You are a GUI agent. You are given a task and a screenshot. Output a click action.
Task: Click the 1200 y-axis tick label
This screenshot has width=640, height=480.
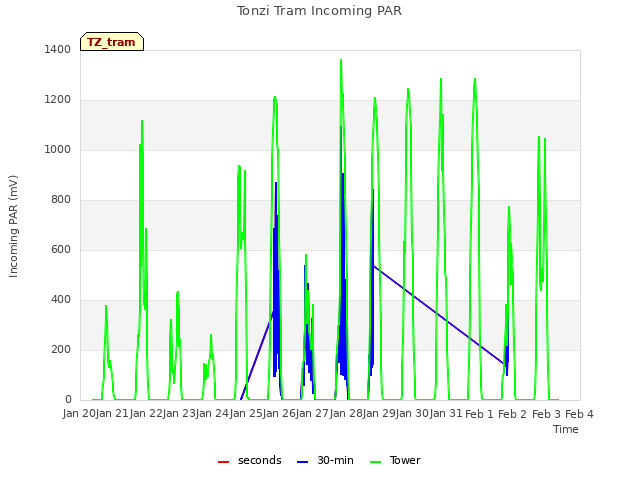click(58, 100)
